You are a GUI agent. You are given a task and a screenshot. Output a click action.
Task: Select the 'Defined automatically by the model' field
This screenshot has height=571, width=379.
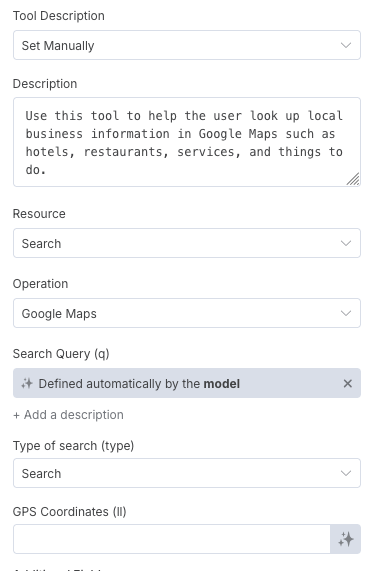click(x=187, y=383)
